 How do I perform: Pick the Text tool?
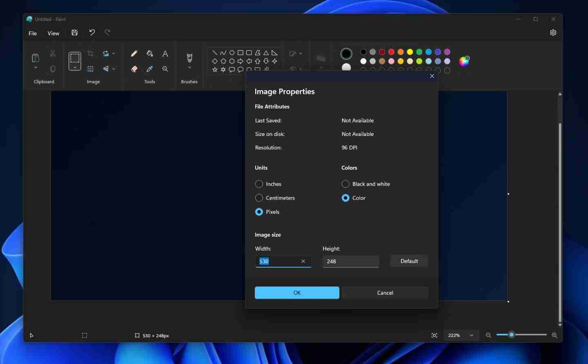tap(165, 53)
